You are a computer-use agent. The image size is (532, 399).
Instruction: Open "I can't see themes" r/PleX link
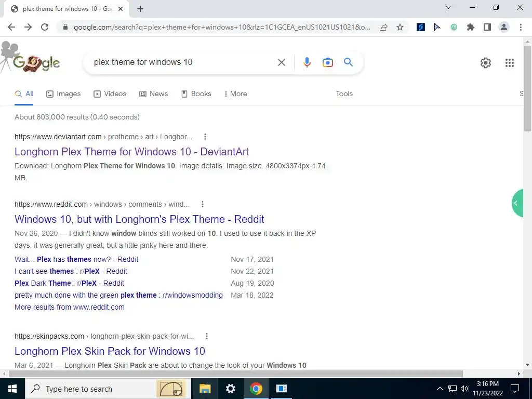pos(71,271)
